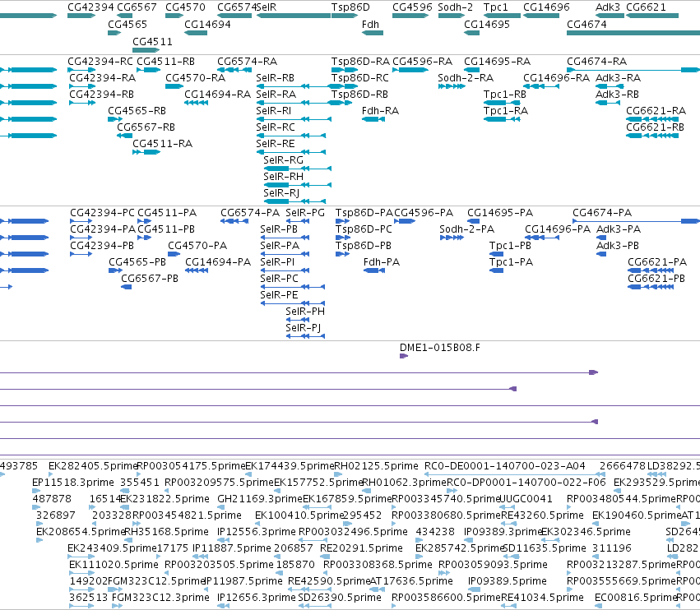The image size is (700, 610).
Task: Click the Sodh-2-PA protein feature
Action: (x=452, y=238)
